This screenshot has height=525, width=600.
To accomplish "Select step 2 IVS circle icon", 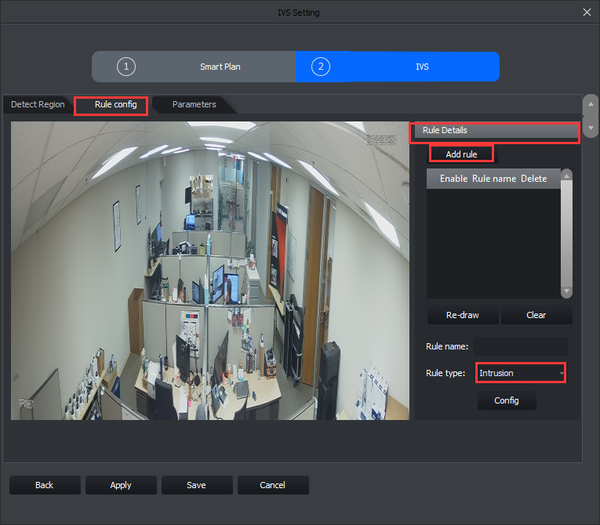I will tap(320, 67).
